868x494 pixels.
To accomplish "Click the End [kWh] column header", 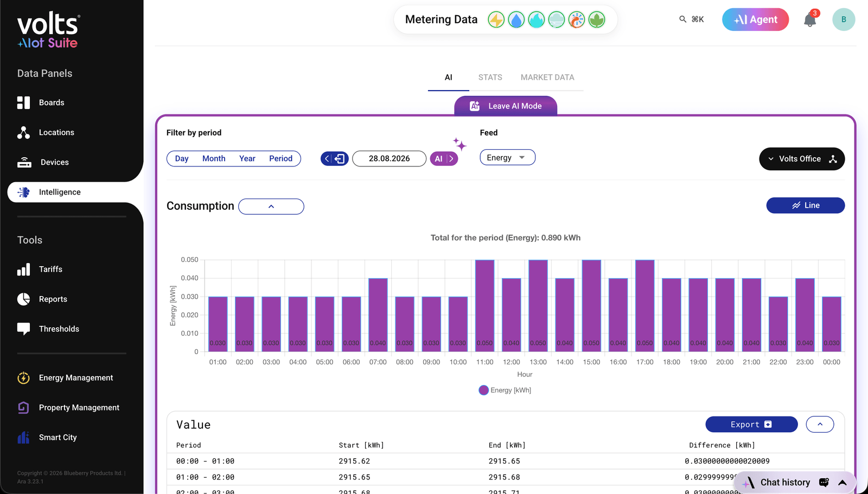I will point(507,445).
